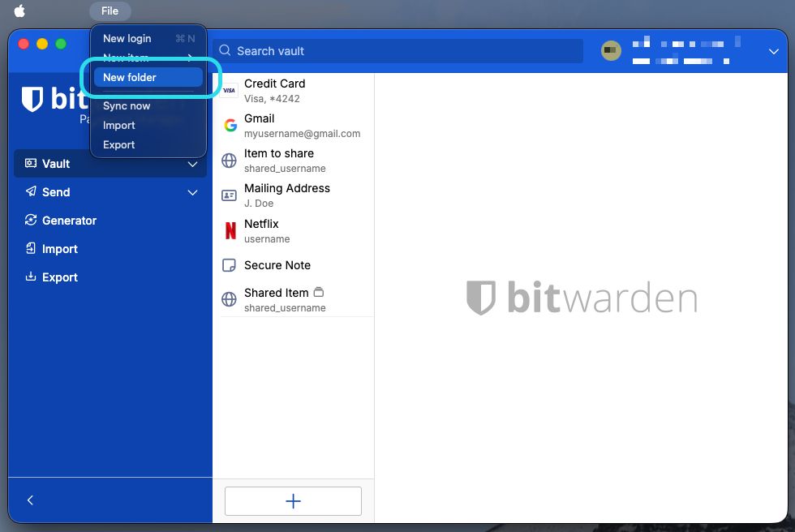Click the Netflix icon in the vault list
Viewport: 795px width, 532px height.
pos(228,231)
